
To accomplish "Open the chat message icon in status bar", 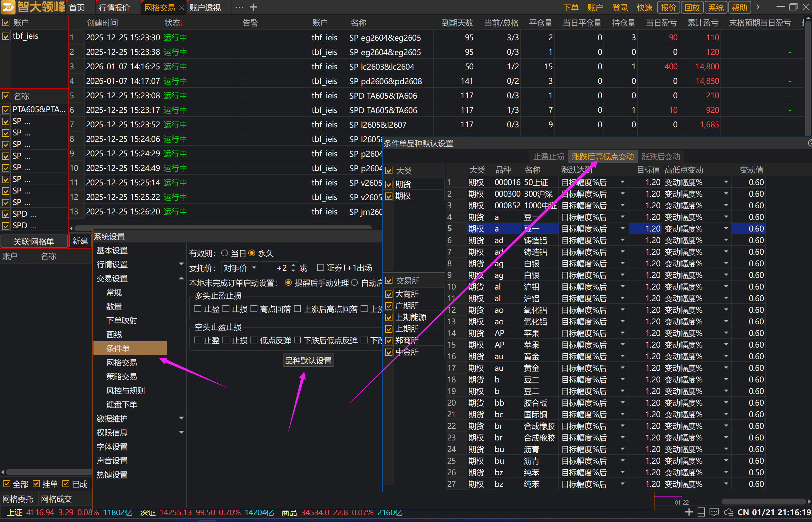I will [714, 512].
